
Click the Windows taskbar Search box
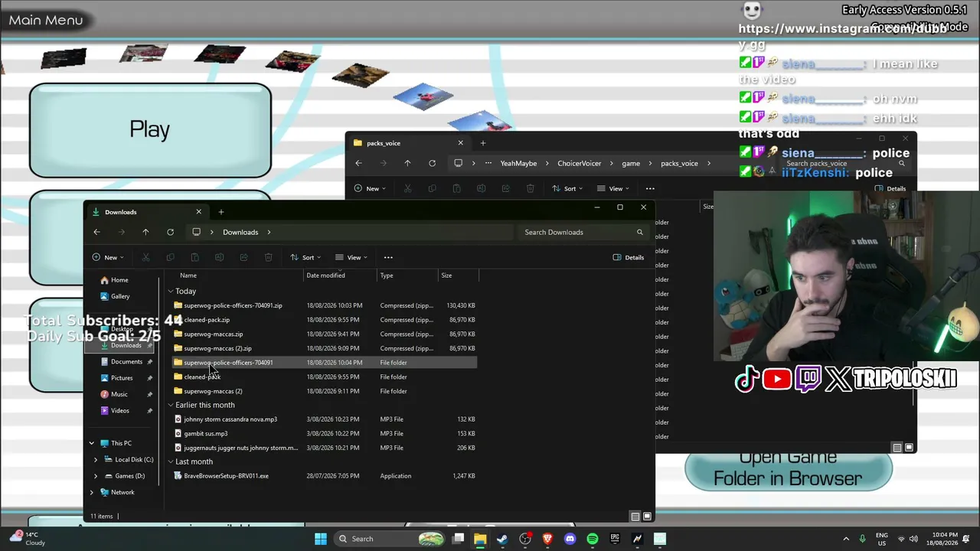pyautogui.click(x=391, y=539)
